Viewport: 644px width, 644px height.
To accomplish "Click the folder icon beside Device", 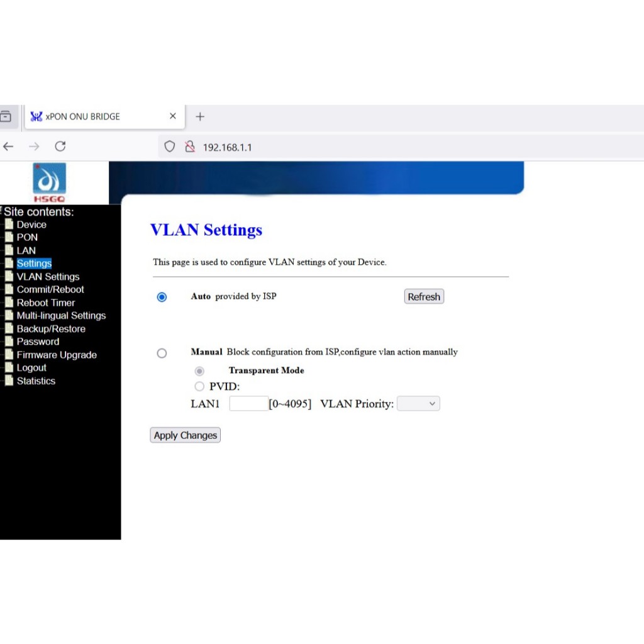I will (9, 225).
